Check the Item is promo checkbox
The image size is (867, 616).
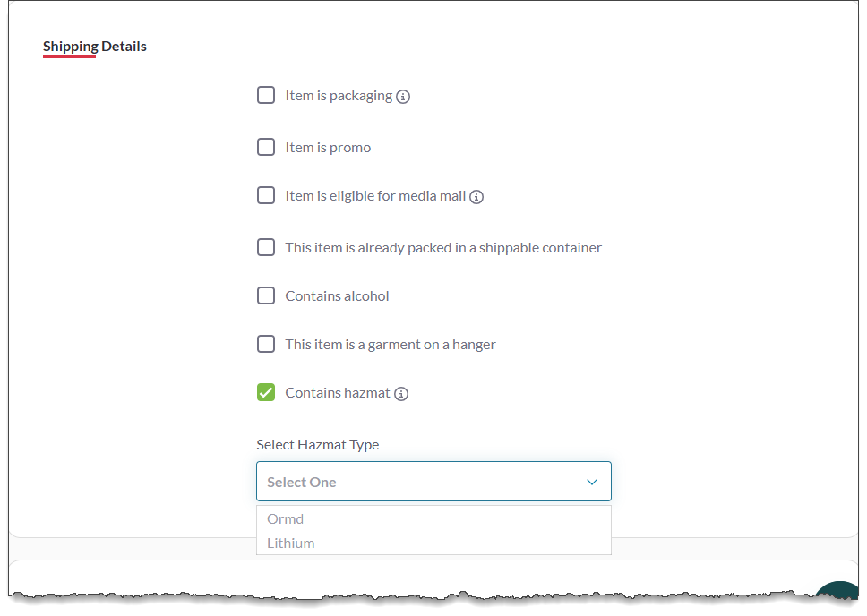tap(266, 147)
